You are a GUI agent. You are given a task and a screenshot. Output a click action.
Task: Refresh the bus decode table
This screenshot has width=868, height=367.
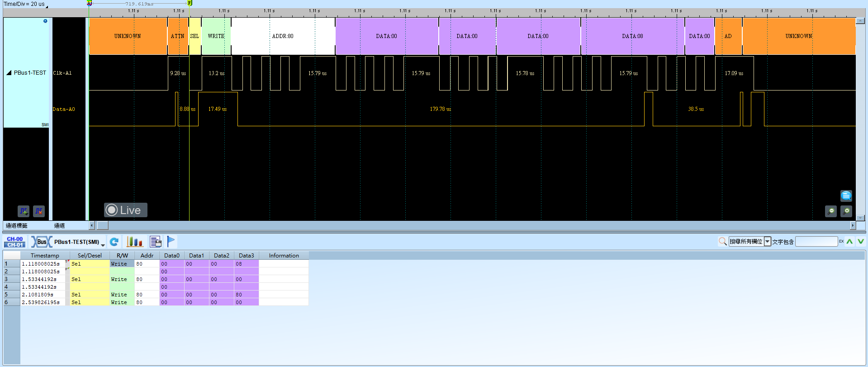[114, 242]
